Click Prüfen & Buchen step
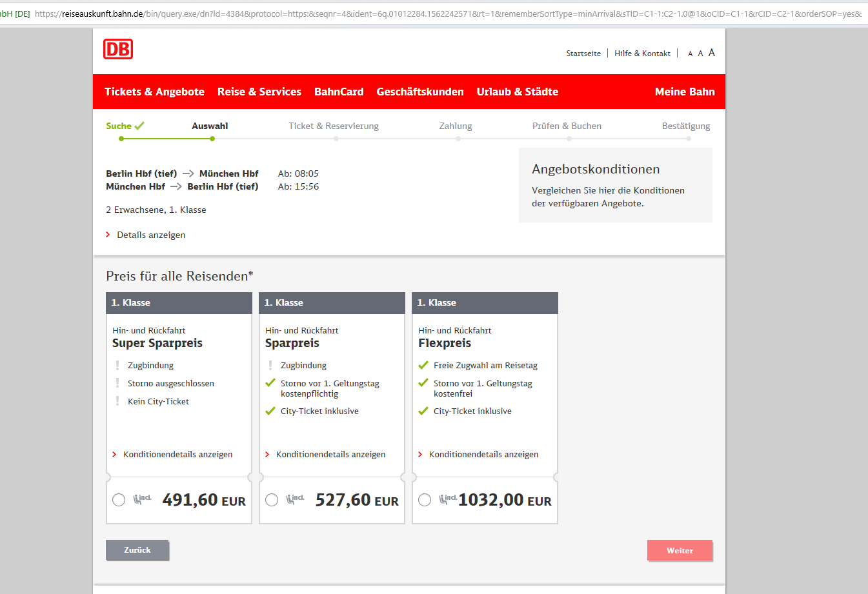The width and height of the screenshot is (868, 594). pos(567,126)
